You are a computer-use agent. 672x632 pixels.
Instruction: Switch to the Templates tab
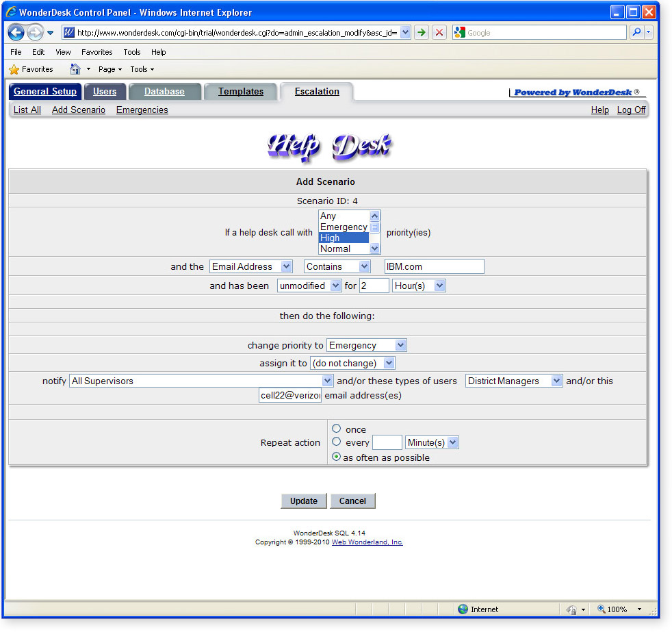click(x=241, y=91)
